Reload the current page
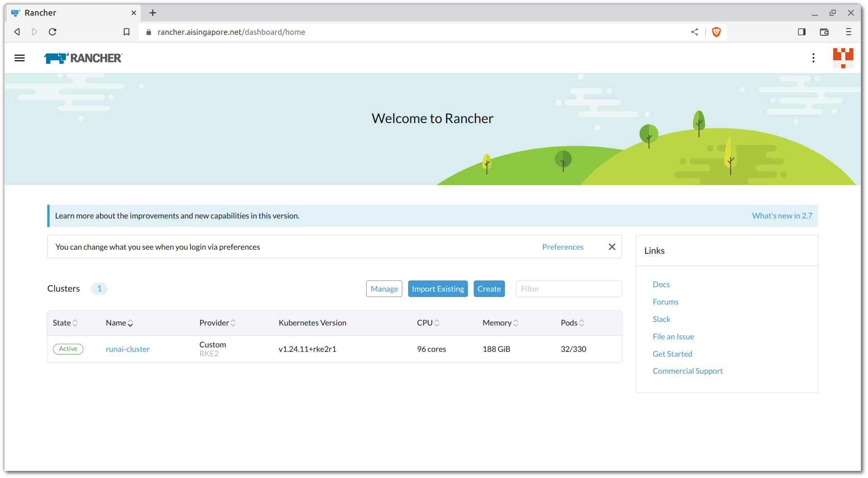Viewport: 868px width, 478px height. click(52, 32)
